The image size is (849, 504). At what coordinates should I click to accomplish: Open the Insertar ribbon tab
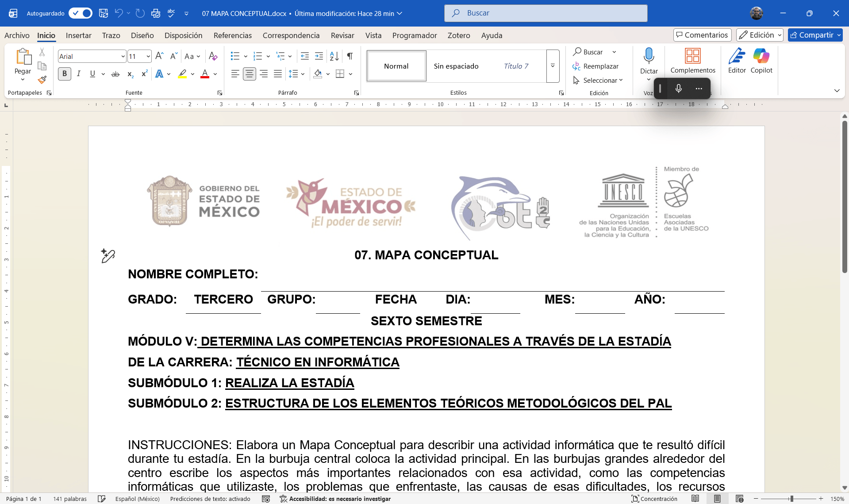point(79,35)
